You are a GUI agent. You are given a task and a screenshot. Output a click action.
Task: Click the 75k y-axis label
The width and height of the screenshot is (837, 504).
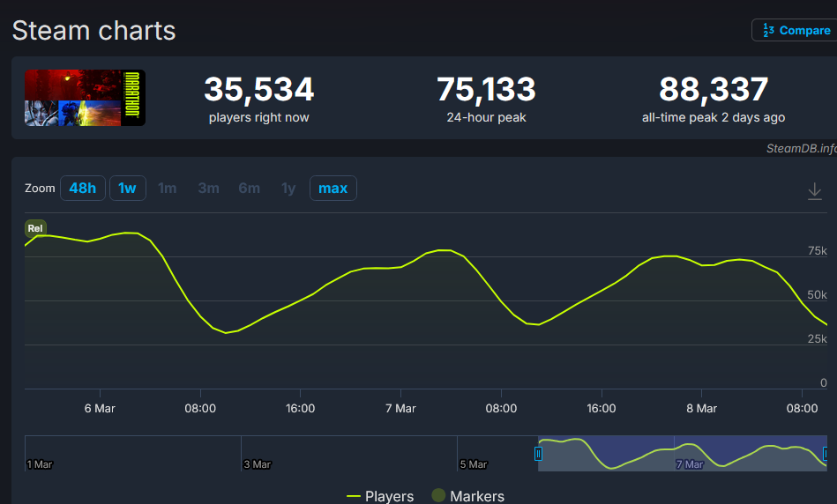[818, 250]
